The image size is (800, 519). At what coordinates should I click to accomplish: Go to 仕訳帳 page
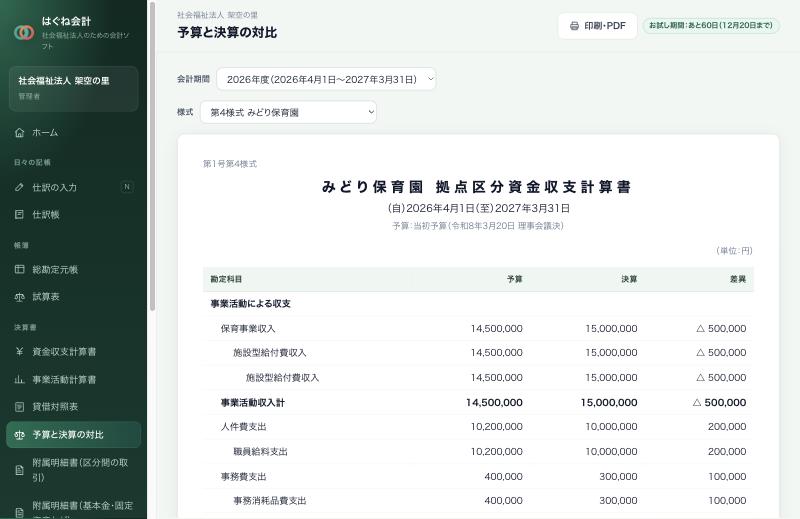point(73,214)
